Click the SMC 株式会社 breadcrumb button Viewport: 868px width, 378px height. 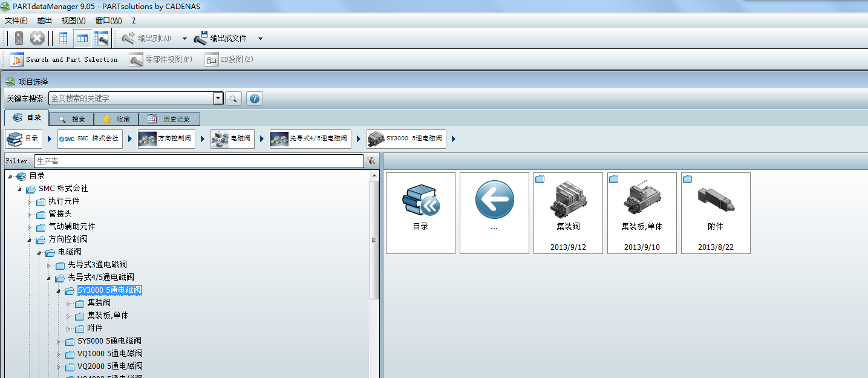click(x=90, y=138)
